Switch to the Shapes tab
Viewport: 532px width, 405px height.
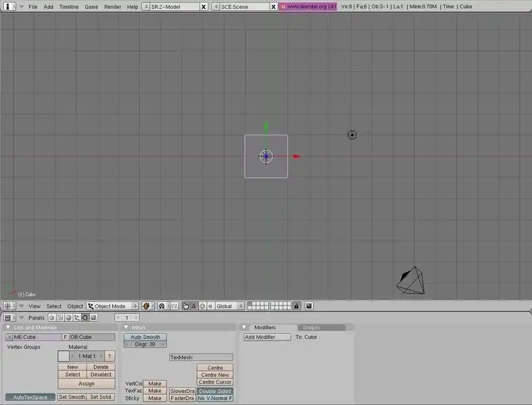pyautogui.click(x=312, y=327)
